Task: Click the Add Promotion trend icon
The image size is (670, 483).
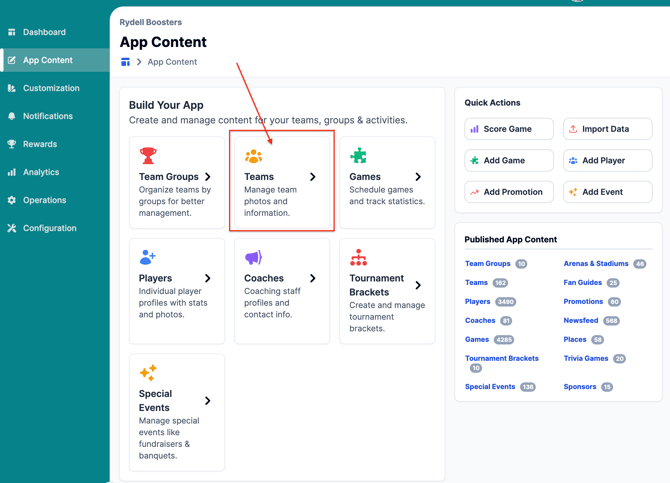Action: coord(475,192)
